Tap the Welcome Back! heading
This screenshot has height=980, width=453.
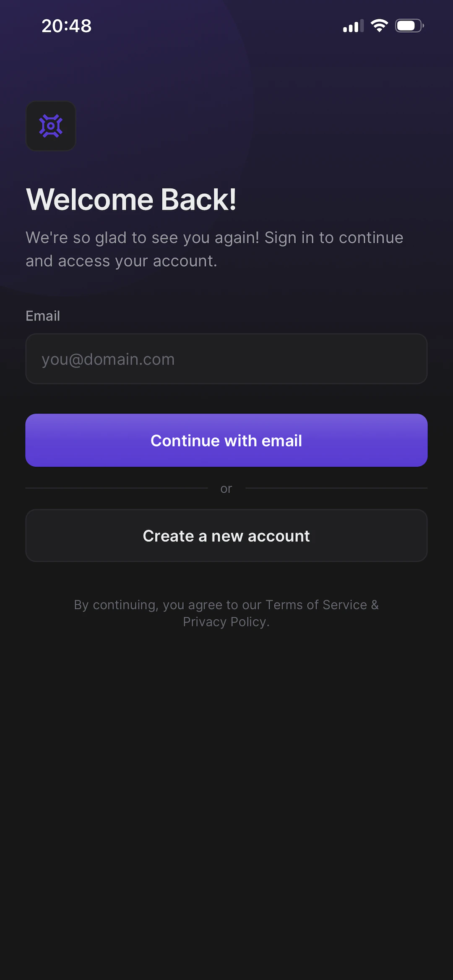(131, 199)
